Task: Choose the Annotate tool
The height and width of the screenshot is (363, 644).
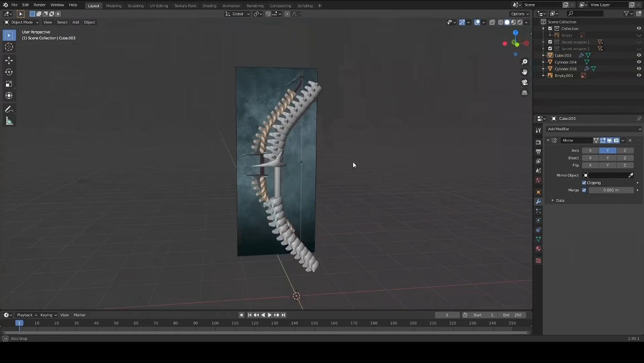Action: coord(9,110)
